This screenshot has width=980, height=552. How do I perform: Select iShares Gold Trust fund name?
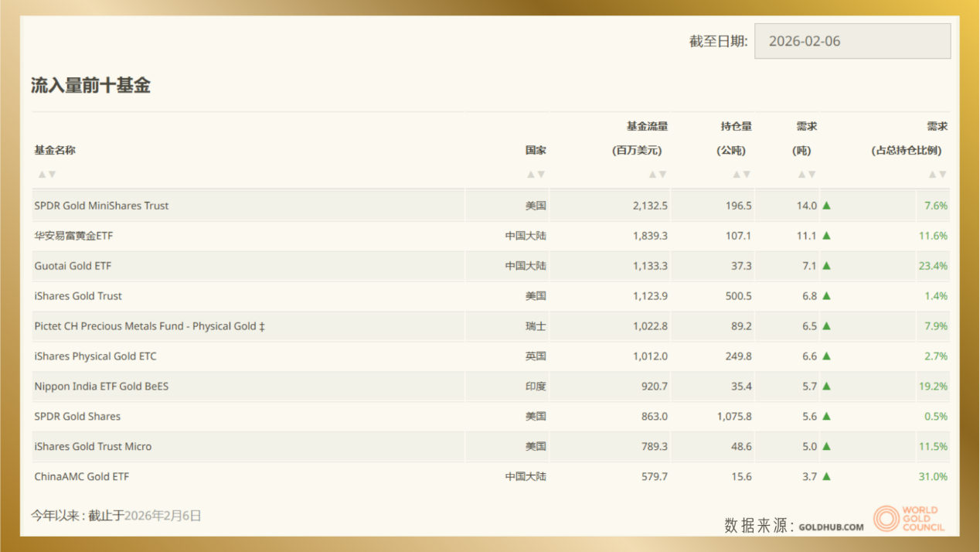(78, 296)
